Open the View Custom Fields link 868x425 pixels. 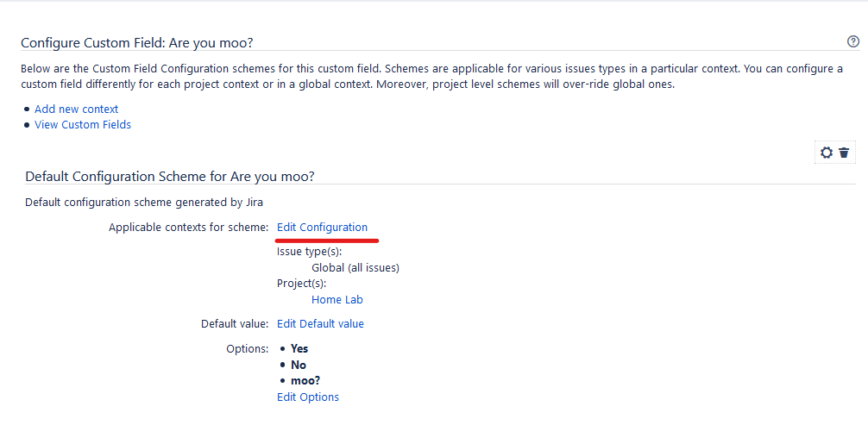coord(83,124)
